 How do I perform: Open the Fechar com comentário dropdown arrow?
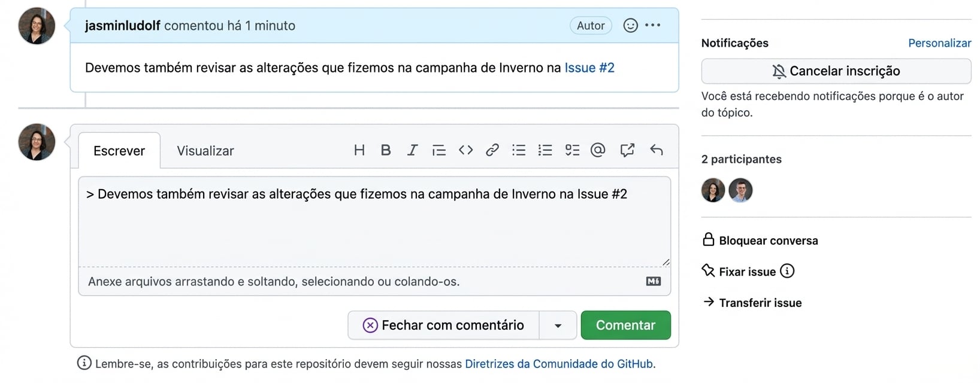coord(558,326)
